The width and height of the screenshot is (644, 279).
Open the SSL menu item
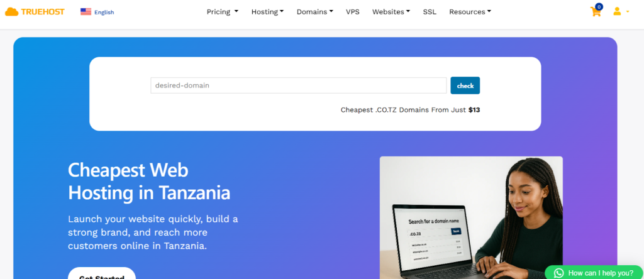(x=430, y=12)
